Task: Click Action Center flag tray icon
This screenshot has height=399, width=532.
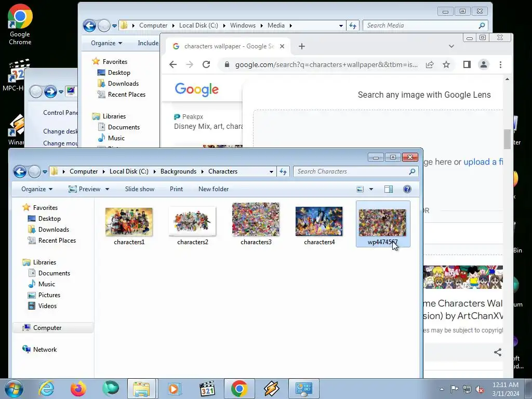Action: (x=454, y=389)
